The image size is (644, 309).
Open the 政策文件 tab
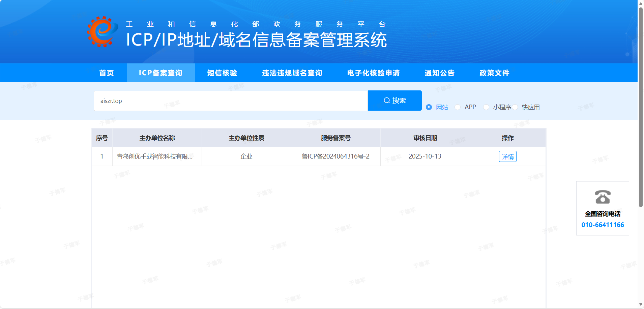tap(495, 73)
